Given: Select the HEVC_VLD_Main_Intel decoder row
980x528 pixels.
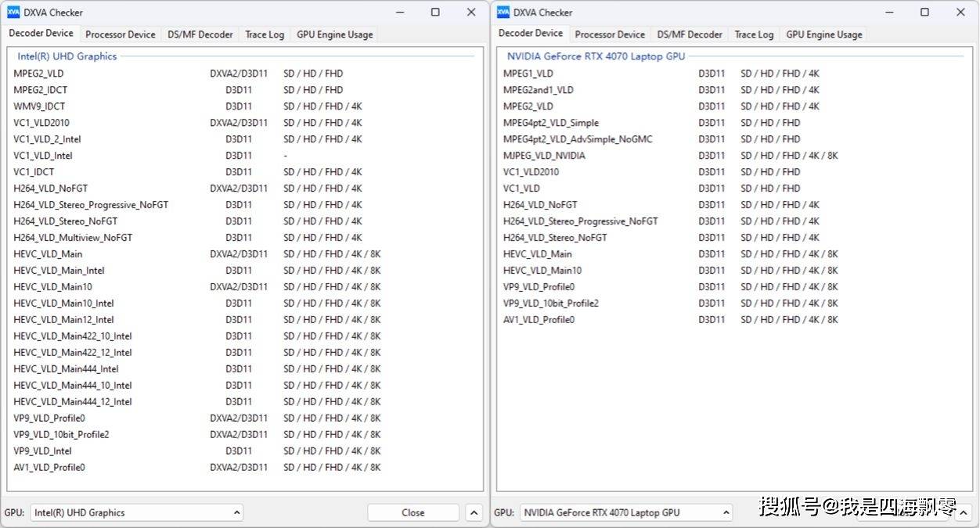Looking at the screenshot, I should point(244,271).
